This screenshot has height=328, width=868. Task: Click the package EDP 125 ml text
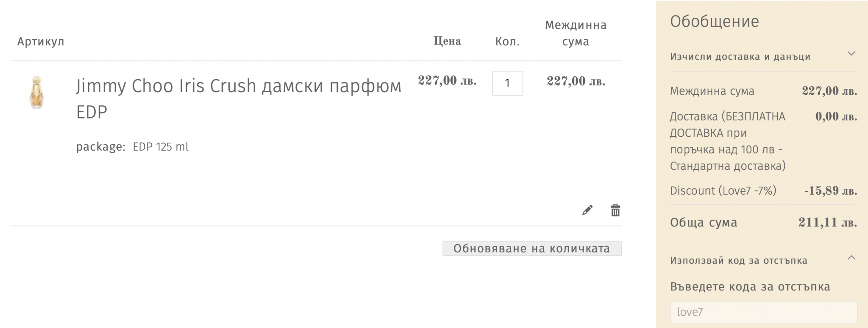[x=132, y=147]
